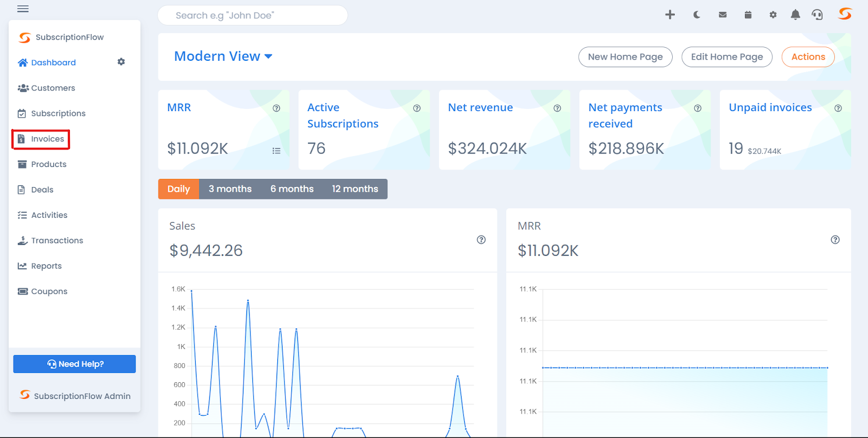Click the $20.744K unpaid amount
868x438 pixels.
(x=764, y=151)
